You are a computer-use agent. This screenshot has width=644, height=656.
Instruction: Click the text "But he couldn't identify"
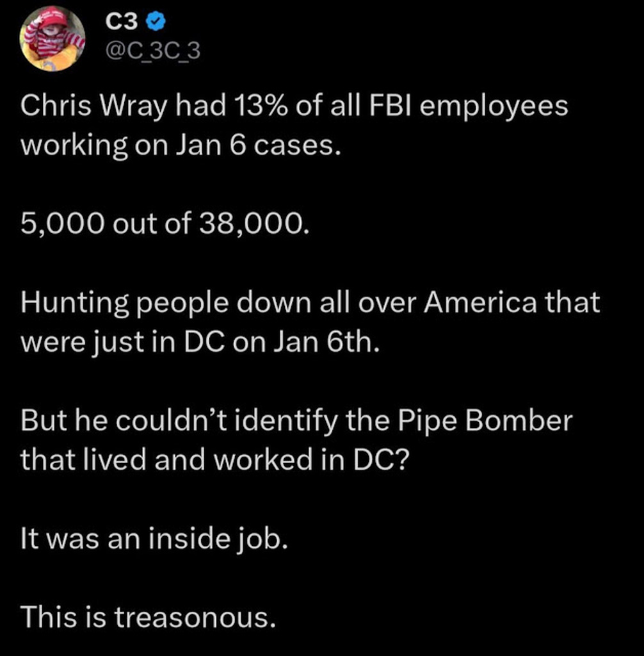pyautogui.click(x=182, y=420)
